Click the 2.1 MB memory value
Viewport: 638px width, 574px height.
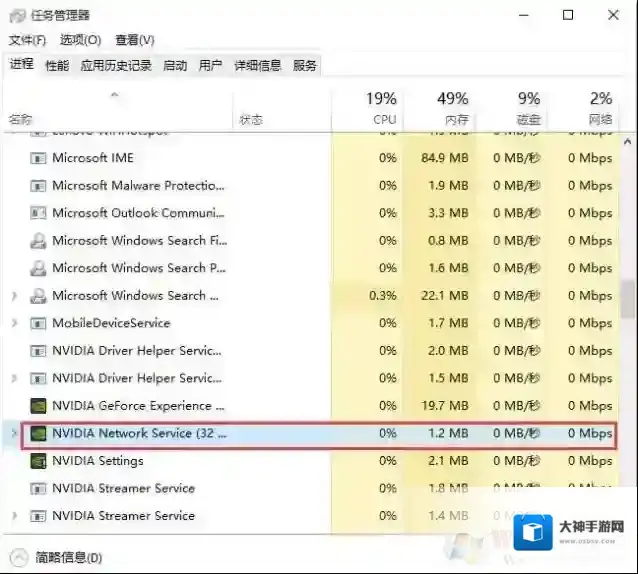(448, 461)
